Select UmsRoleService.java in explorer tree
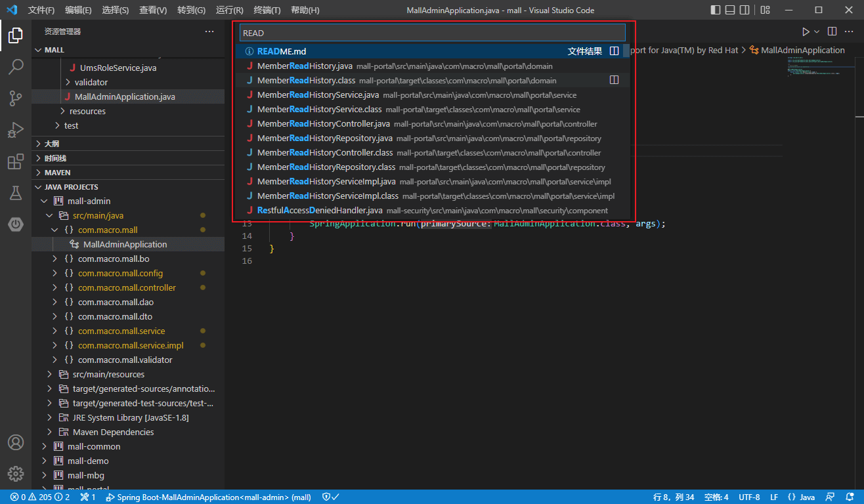The width and height of the screenshot is (864, 504). [128, 68]
